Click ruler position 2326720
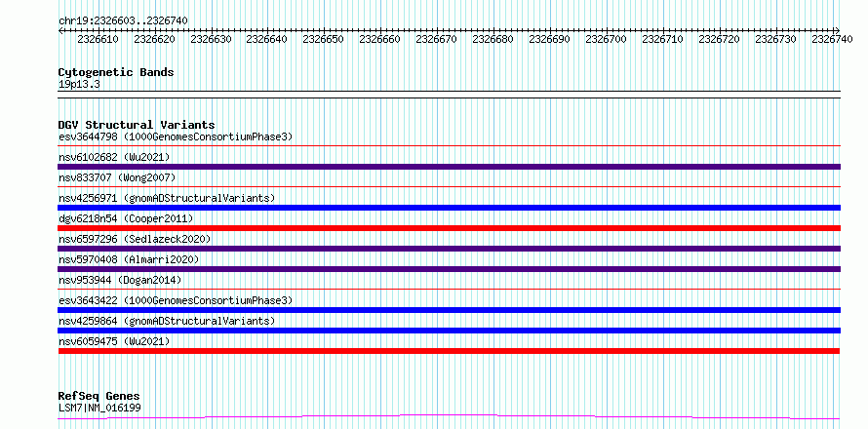The width and height of the screenshot is (868, 429). 719,39
